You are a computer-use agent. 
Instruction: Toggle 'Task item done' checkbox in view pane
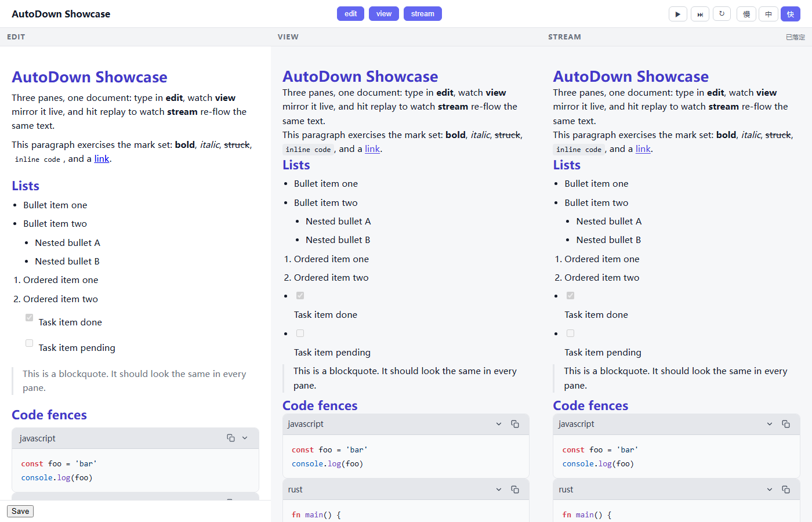tap(300, 296)
